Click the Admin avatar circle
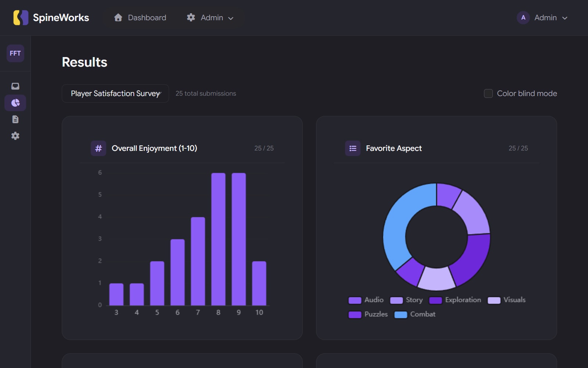 pos(523,17)
